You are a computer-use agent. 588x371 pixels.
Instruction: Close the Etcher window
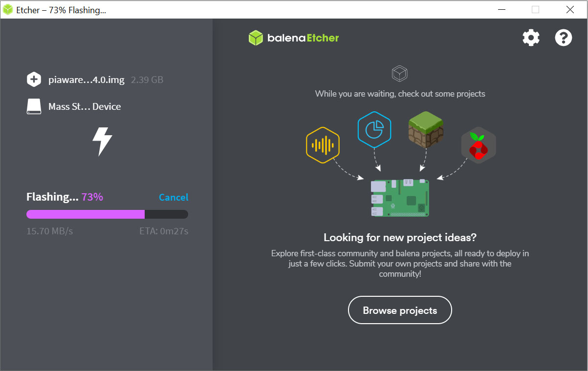(x=570, y=10)
